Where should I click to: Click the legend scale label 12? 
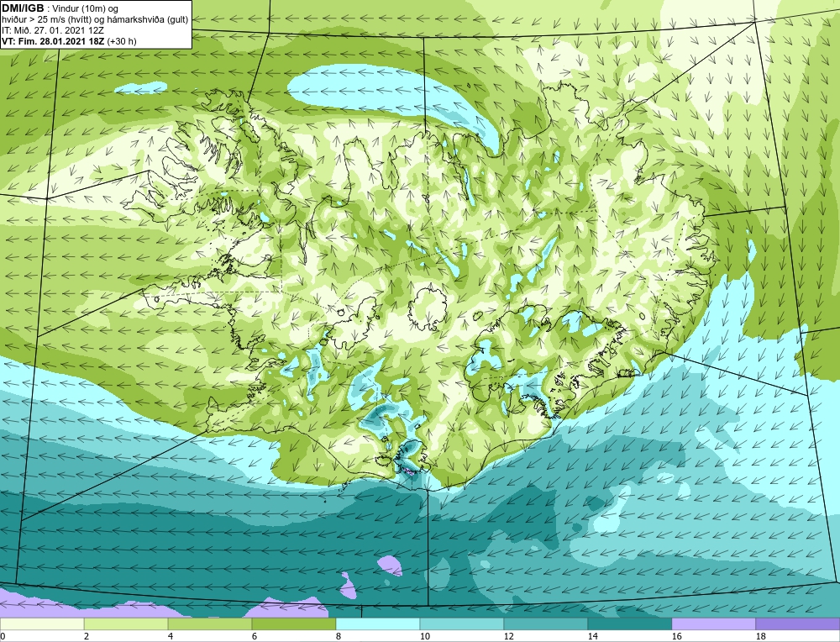click(509, 636)
